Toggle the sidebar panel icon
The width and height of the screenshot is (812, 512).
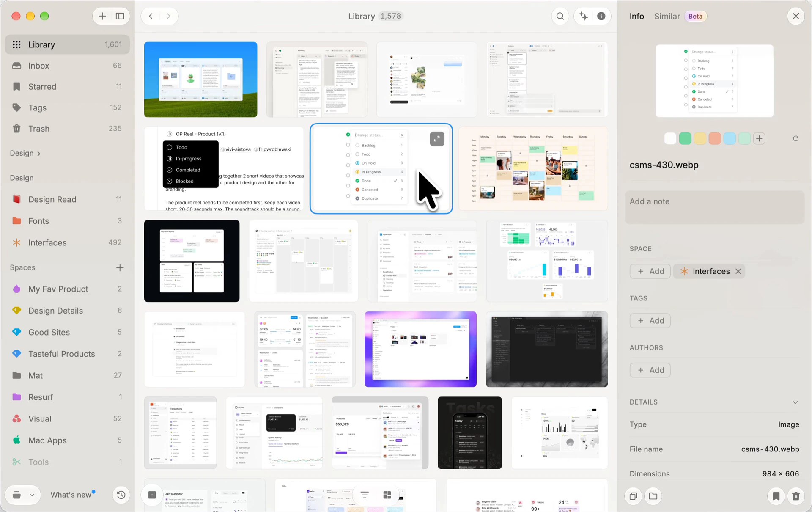click(120, 16)
